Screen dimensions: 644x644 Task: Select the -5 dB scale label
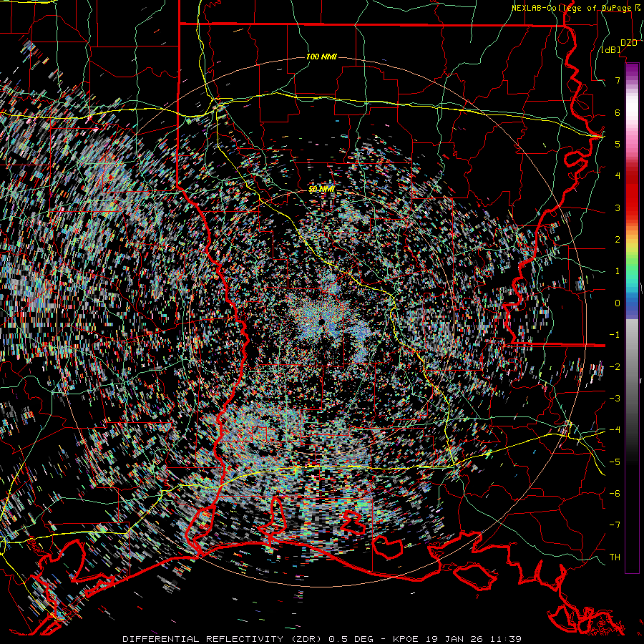point(615,462)
